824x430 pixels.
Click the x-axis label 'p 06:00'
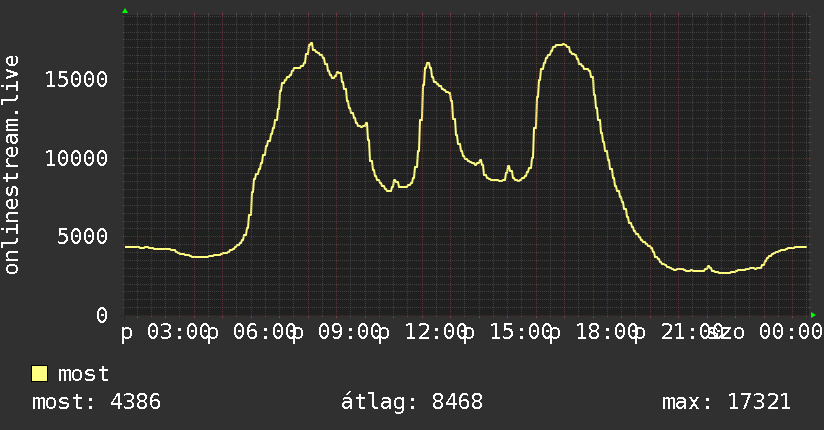point(252,332)
